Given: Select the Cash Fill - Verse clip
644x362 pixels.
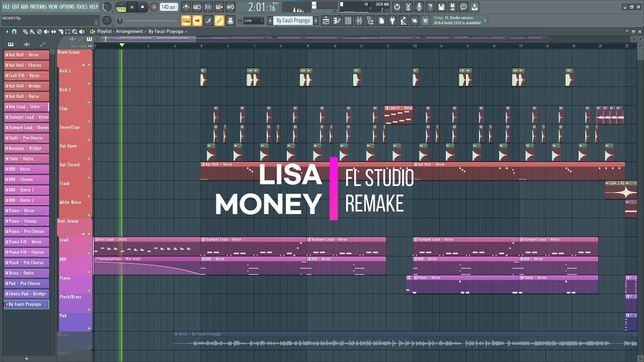Looking at the screenshot, I should [398, 115].
